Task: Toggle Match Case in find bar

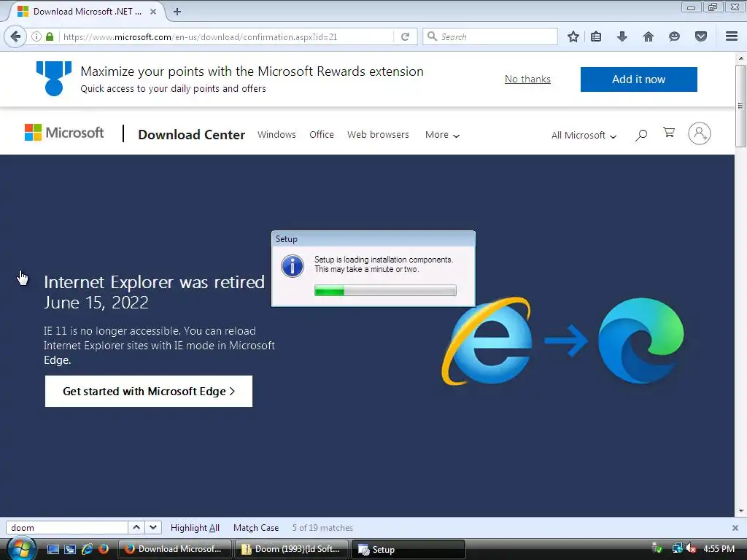Action: click(256, 528)
